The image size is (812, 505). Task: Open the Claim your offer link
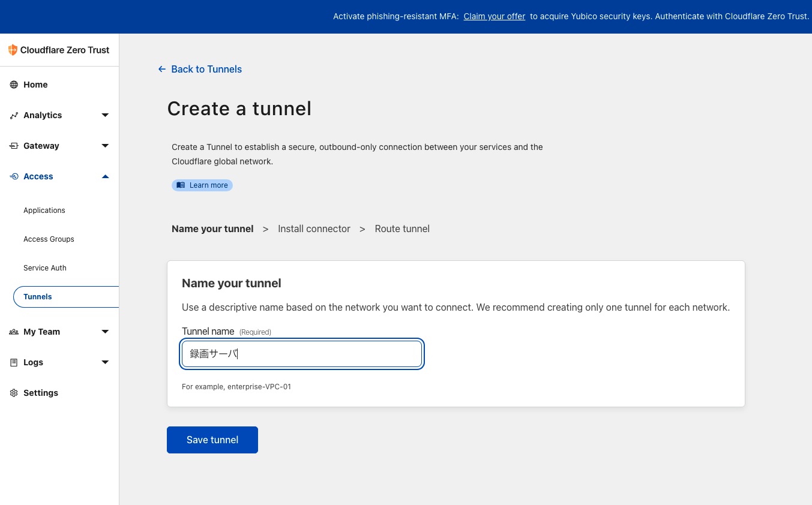(494, 16)
